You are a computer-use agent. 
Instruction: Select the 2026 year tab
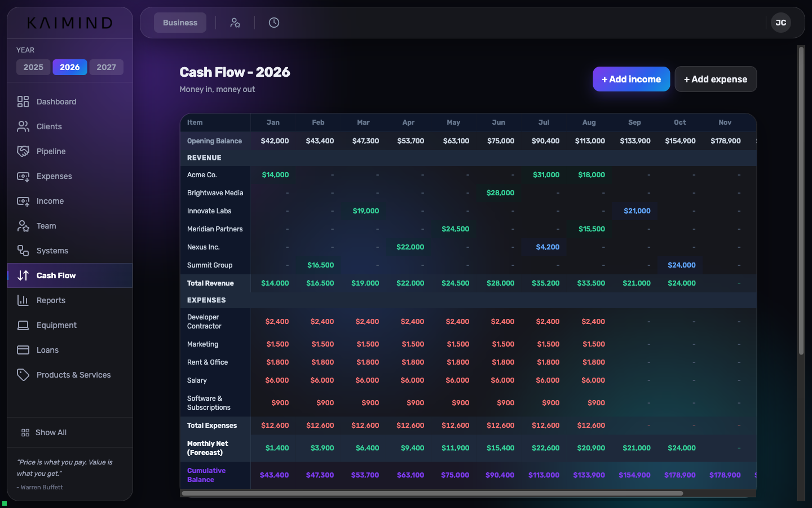click(x=70, y=67)
